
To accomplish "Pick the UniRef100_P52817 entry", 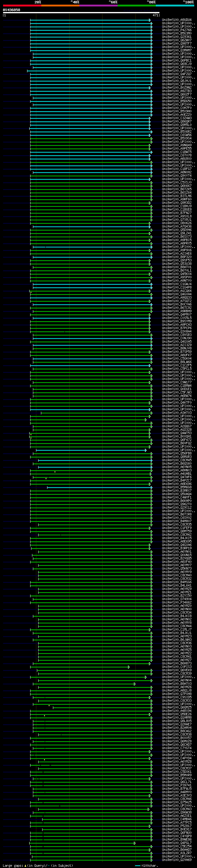I will 177,826.
